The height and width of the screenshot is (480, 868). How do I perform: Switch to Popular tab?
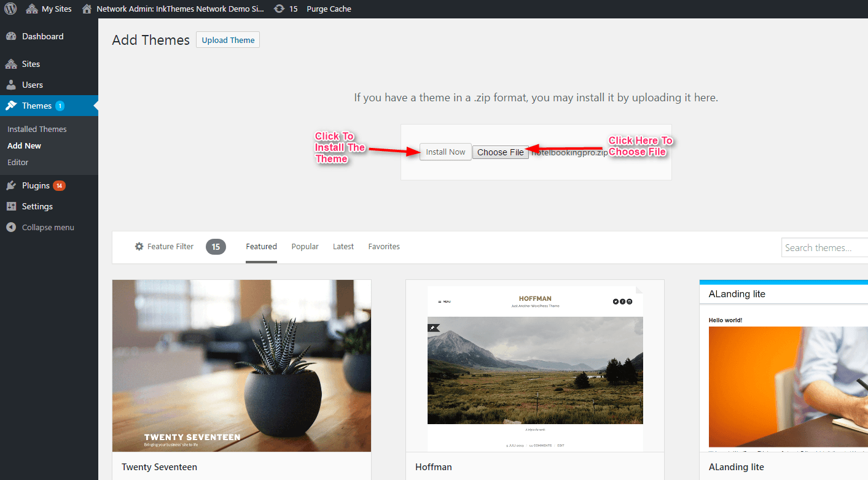(305, 247)
